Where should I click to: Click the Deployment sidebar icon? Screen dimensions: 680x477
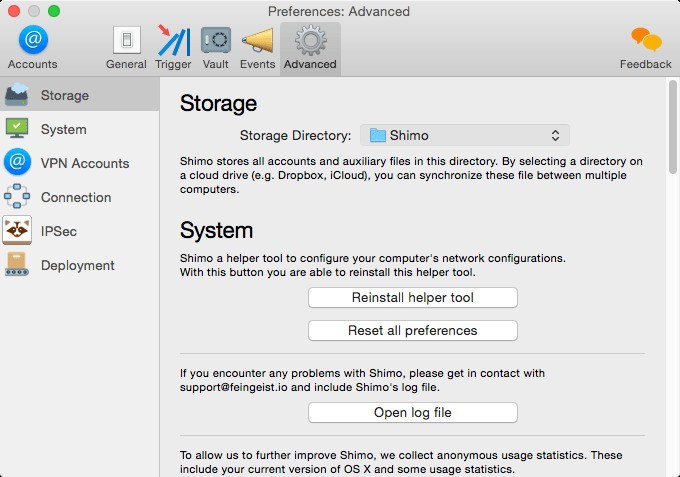[17, 265]
